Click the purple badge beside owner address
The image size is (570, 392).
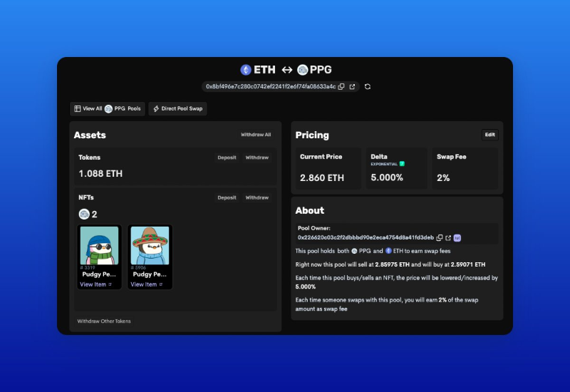point(457,237)
